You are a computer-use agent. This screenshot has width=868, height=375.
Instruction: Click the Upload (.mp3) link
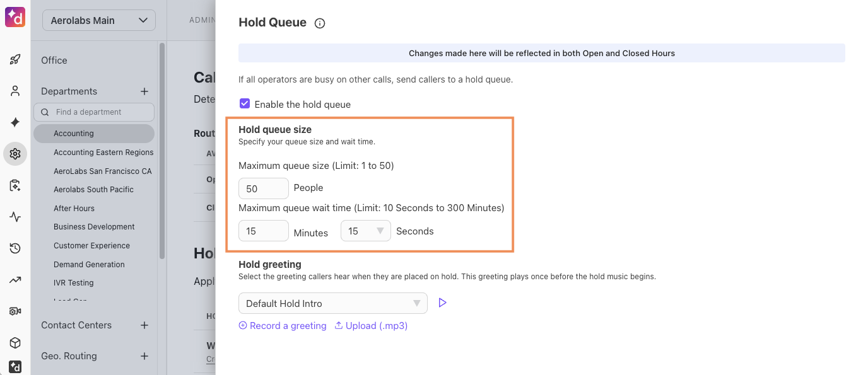(x=371, y=326)
